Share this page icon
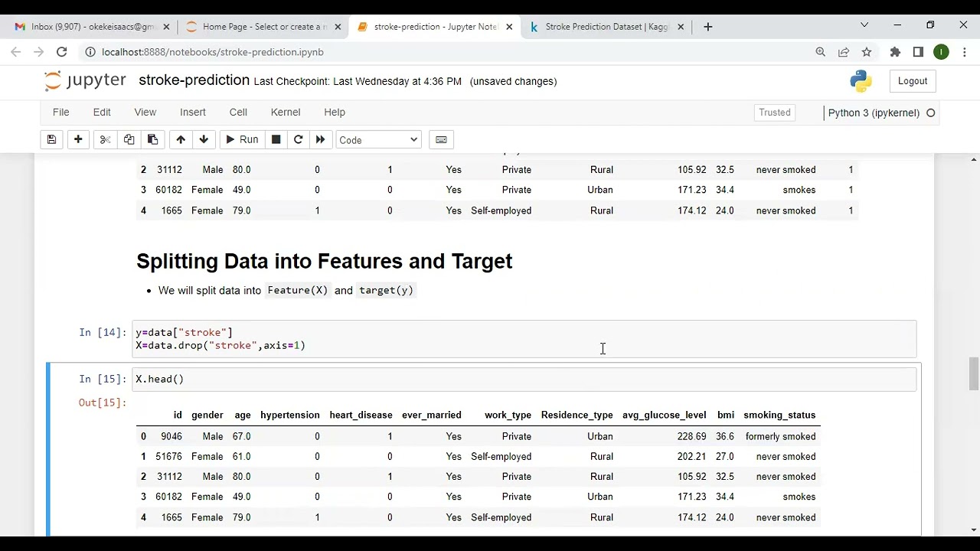This screenshot has width=980, height=551. [844, 52]
